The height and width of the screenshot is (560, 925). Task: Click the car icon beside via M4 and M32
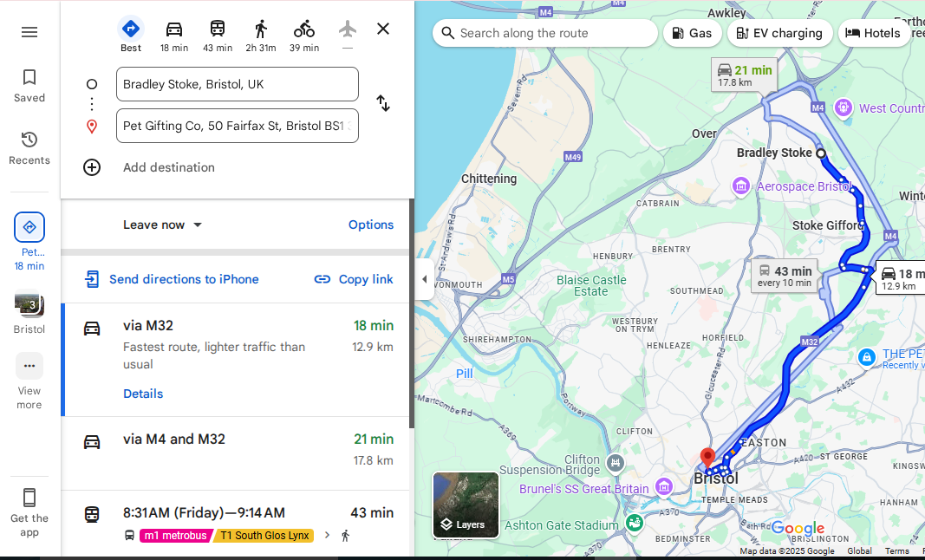tap(91, 441)
